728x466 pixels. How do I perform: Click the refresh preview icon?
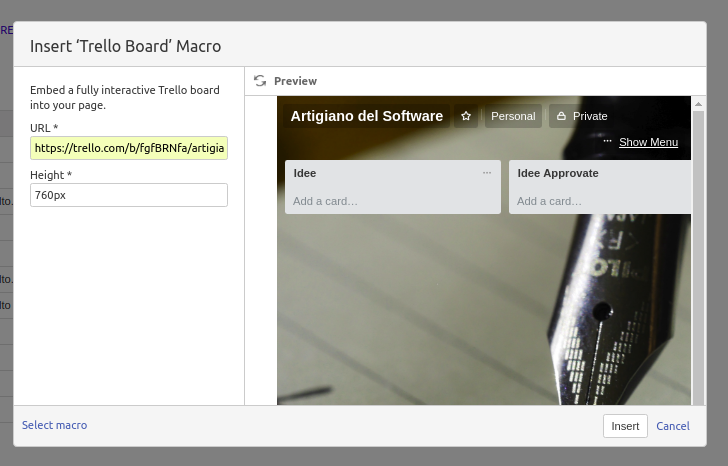260,81
